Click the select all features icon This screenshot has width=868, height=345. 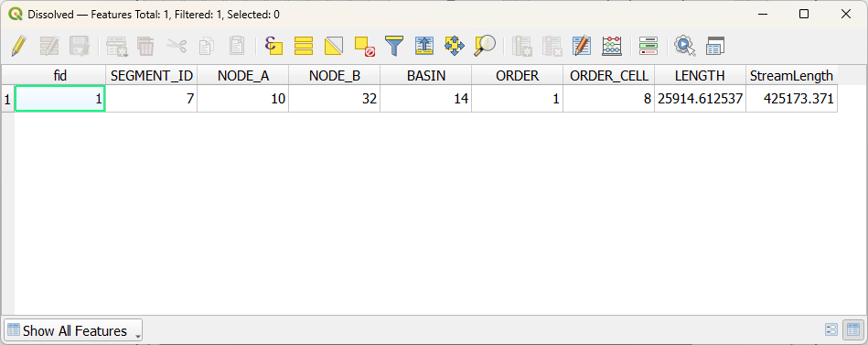click(304, 46)
